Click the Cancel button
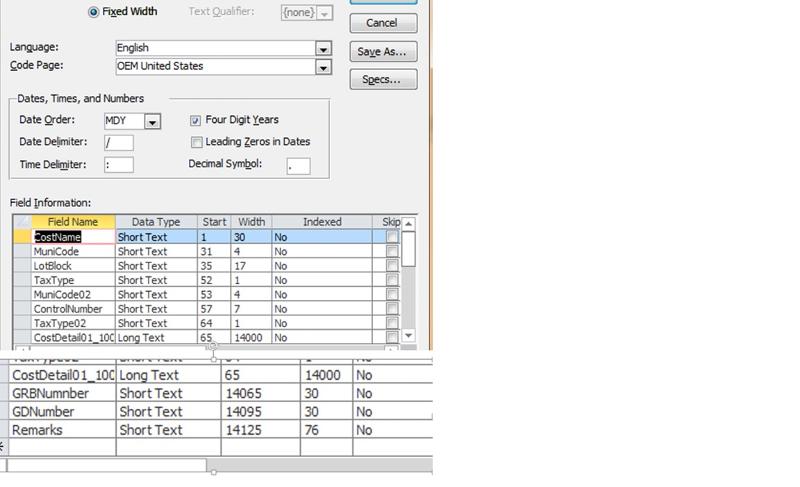This screenshot has height=487, width=800. 382,22
